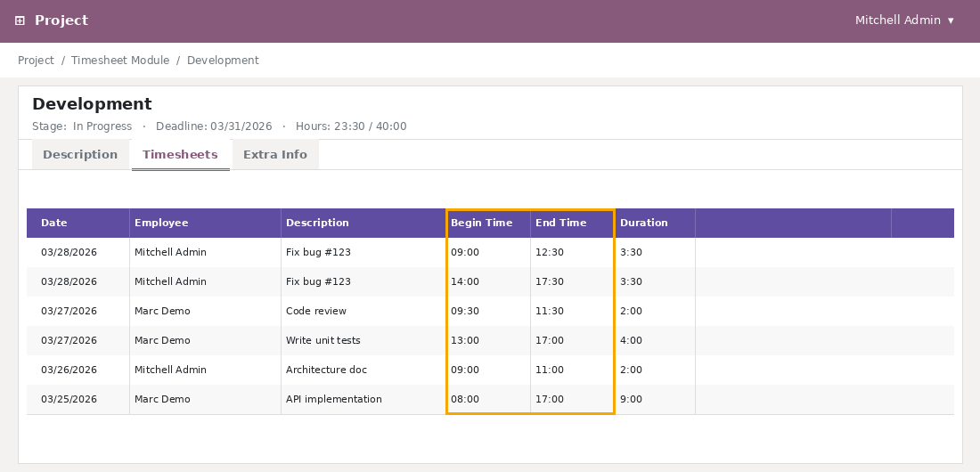The width and height of the screenshot is (980, 472).
Task: Go to Project in the breadcrumb
Action: tap(36, 60)
